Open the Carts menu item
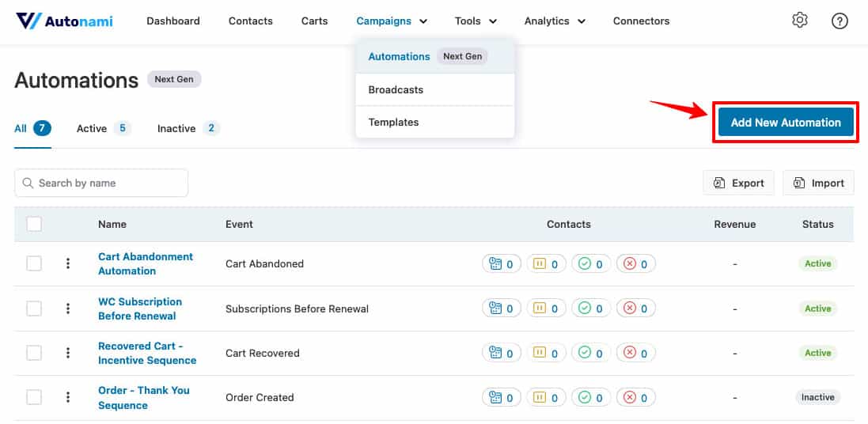The height and width of the screenshot is (424, 868). [314, 21]
